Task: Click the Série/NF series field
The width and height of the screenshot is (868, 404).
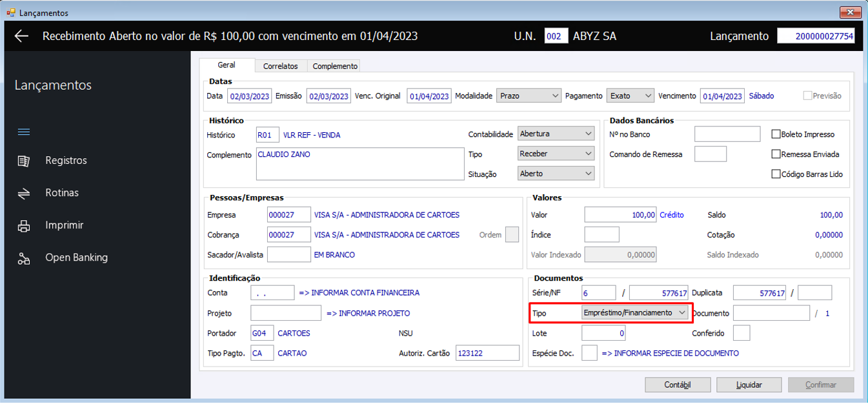Action: tap(600, 293)
